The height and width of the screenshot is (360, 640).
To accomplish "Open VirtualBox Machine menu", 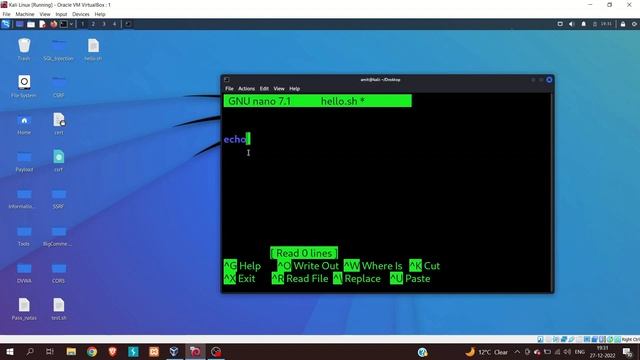I will pyautogui.click(x=25, y=14).
